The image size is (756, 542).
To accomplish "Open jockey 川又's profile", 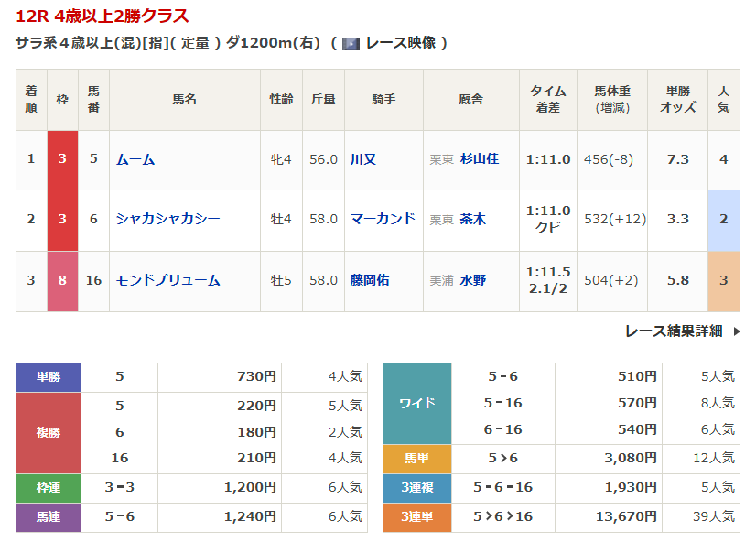I will tap(363, 159).
